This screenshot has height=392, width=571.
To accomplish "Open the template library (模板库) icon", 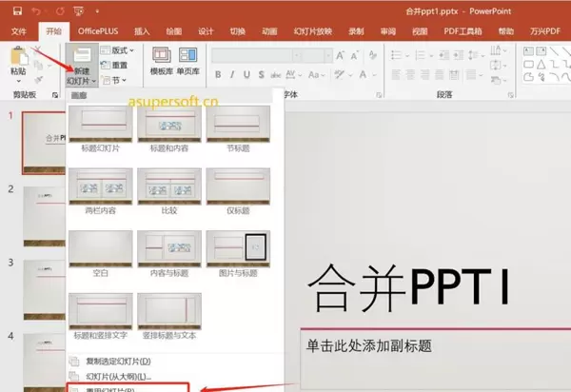I will (x=161, y=58).
